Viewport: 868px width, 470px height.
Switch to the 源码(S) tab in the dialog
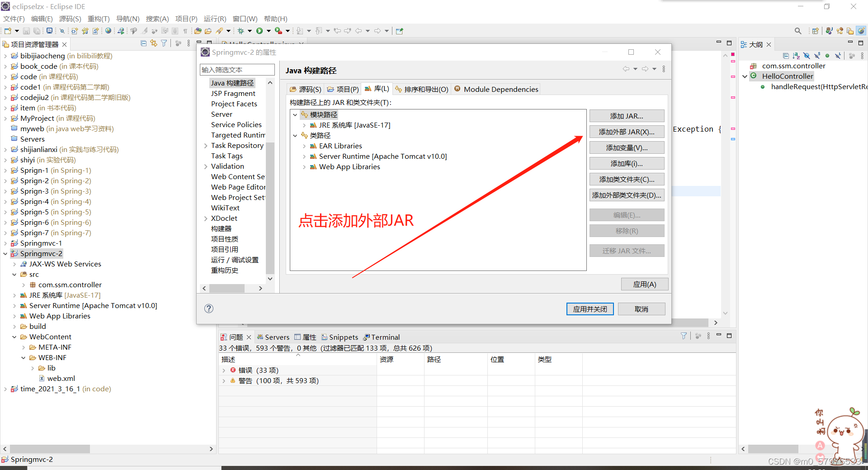pyautogui.click(x=305, y=89)
